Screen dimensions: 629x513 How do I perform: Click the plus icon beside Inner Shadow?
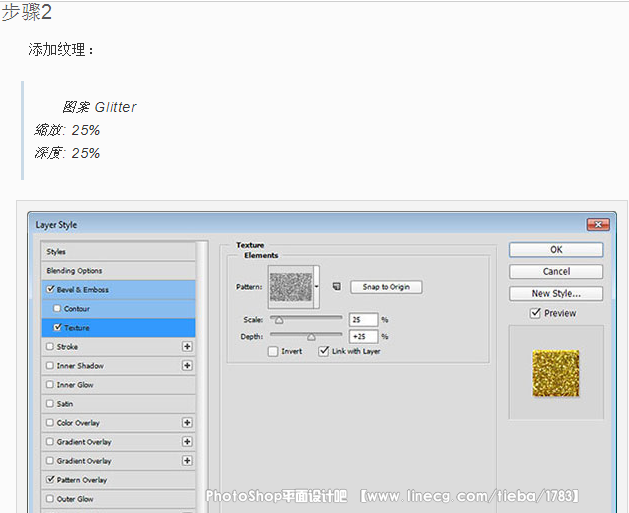pos(187,365)
